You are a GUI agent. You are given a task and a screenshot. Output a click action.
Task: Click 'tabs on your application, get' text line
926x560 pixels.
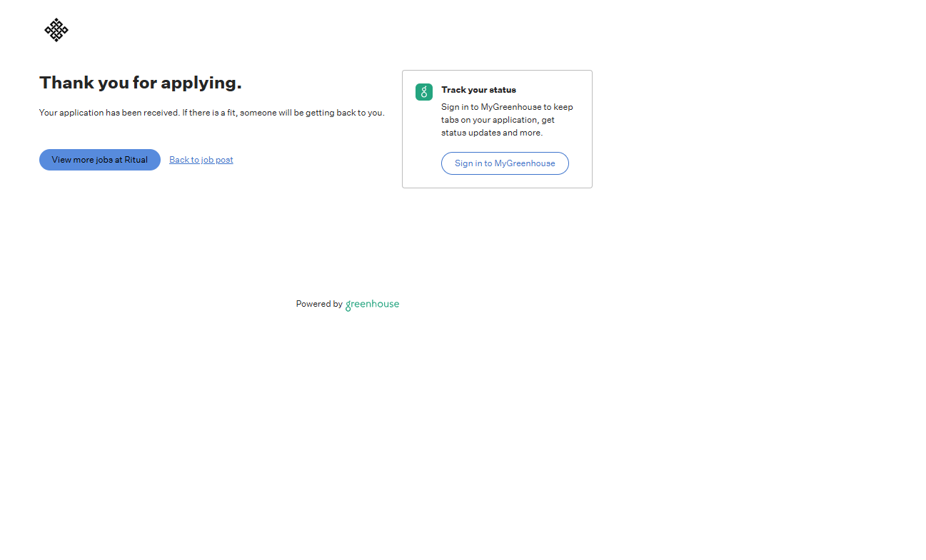[498, 120]
